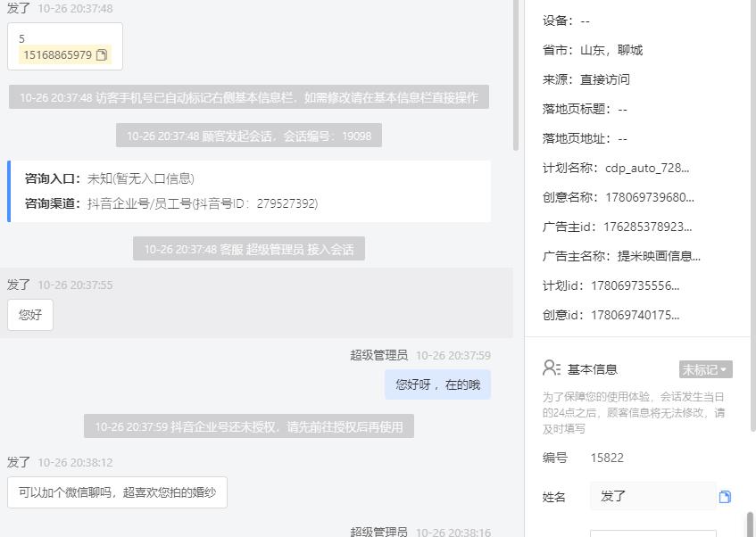This screenshot has height=537, width=756.
Task: Click the system notice 顾客发起会话 会话编号 19098
Action: coord(249,136)
